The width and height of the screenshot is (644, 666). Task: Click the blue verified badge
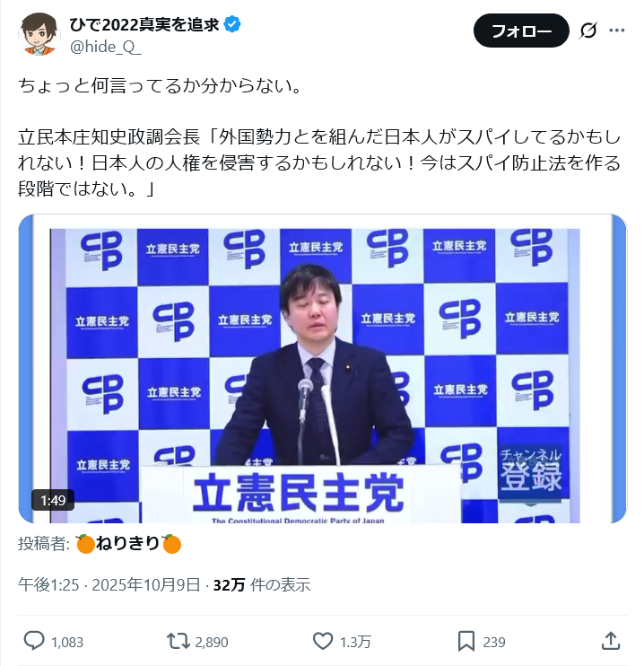(x=232, y=24)
